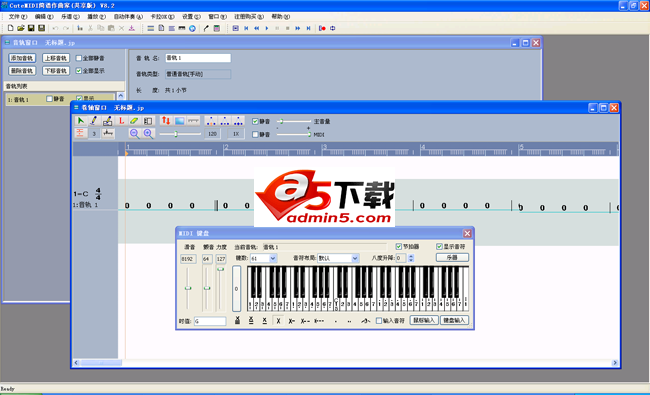The image size is (650, 395).
Task: Select the X- note duration symbol
Action: click(291, 321)
